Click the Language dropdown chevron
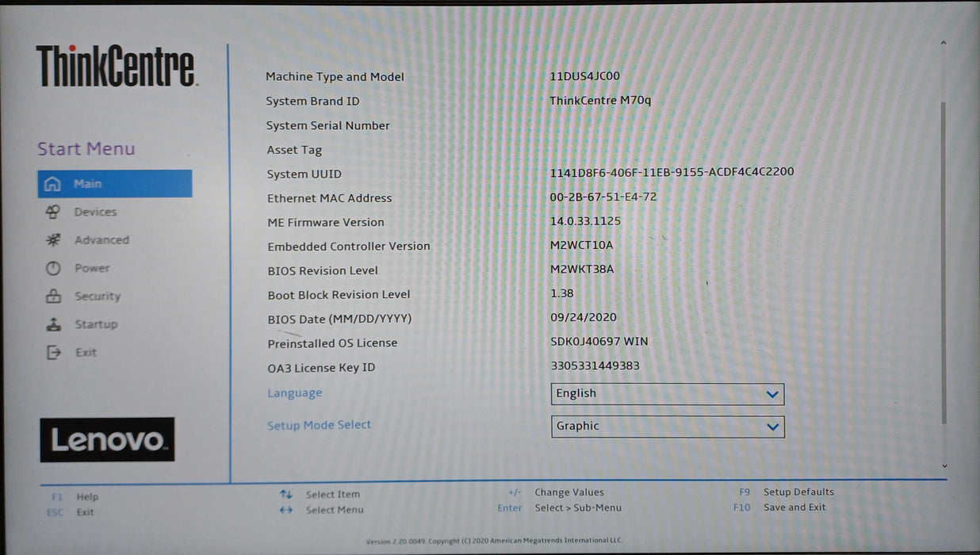 point(772,395)
